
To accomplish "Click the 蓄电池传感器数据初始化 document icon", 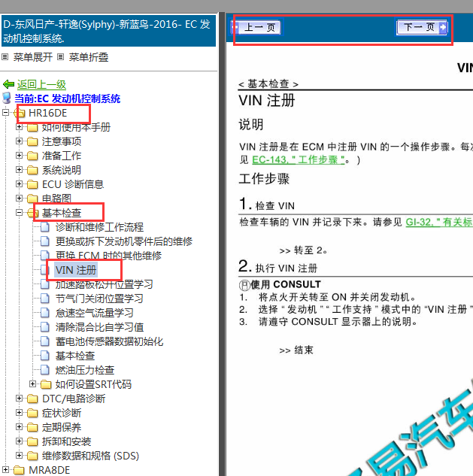I will [x=45, y=341].
